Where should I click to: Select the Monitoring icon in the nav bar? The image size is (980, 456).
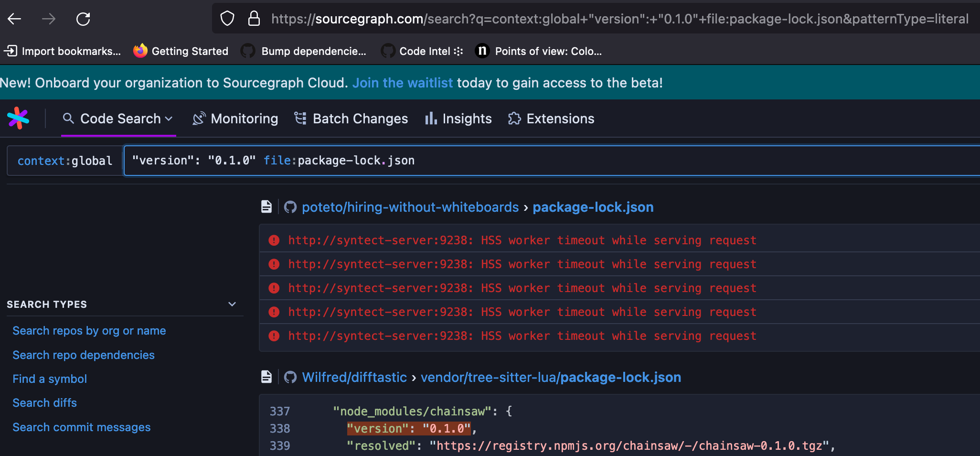point(199,118)
